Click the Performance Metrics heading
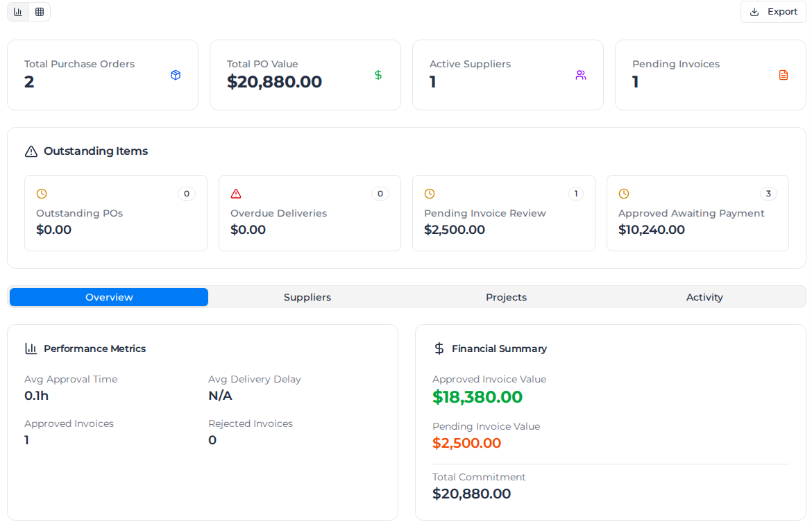812x529 pixels. tap(95, 349)
